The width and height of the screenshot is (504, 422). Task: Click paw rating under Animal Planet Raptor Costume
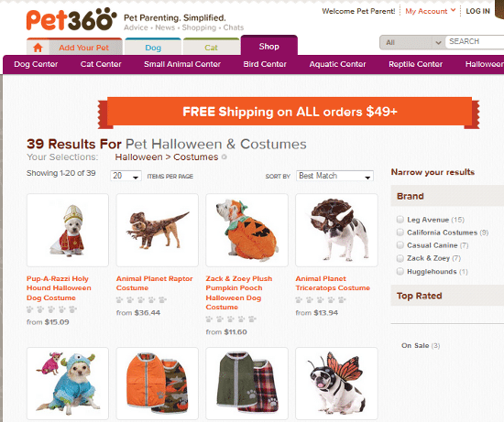tap(141, 300)
